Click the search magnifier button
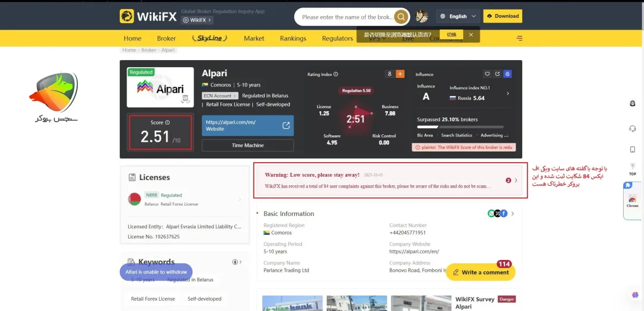The image size is (644, 311). [401, 17]
